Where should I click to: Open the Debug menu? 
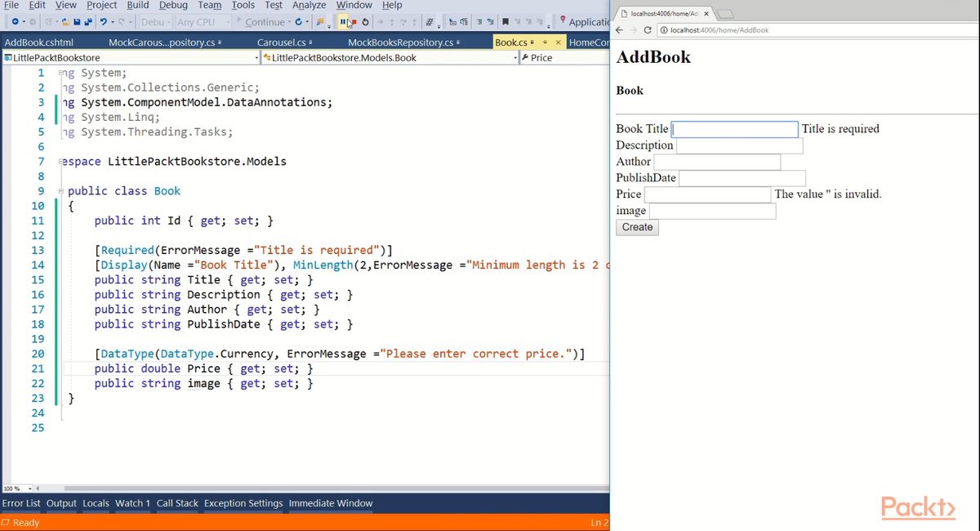173,5
